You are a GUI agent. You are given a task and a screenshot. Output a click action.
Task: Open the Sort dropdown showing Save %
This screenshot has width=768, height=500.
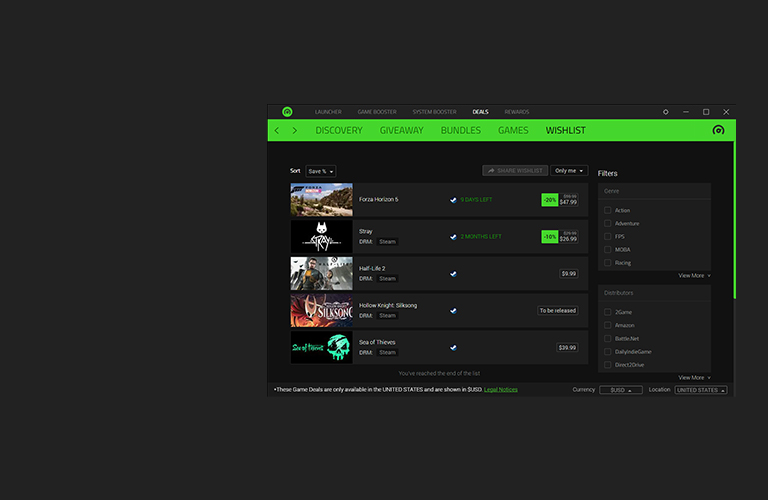[x=321, y=171]
